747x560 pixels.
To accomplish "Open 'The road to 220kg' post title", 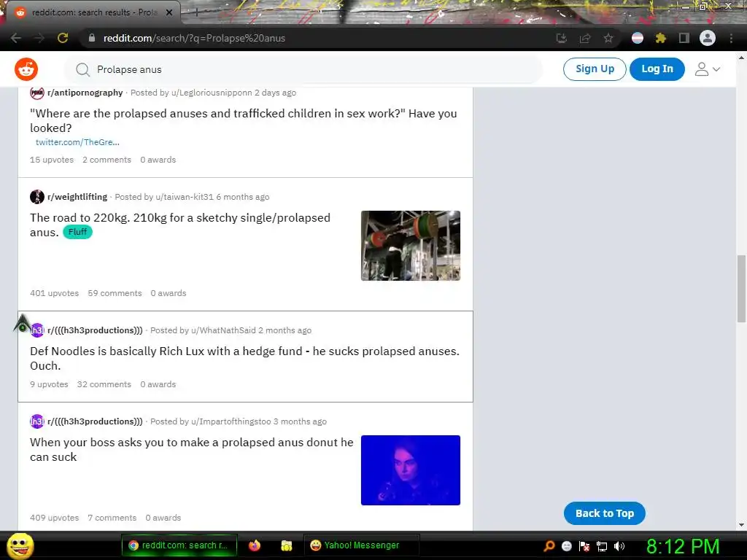I will point(180,225).
